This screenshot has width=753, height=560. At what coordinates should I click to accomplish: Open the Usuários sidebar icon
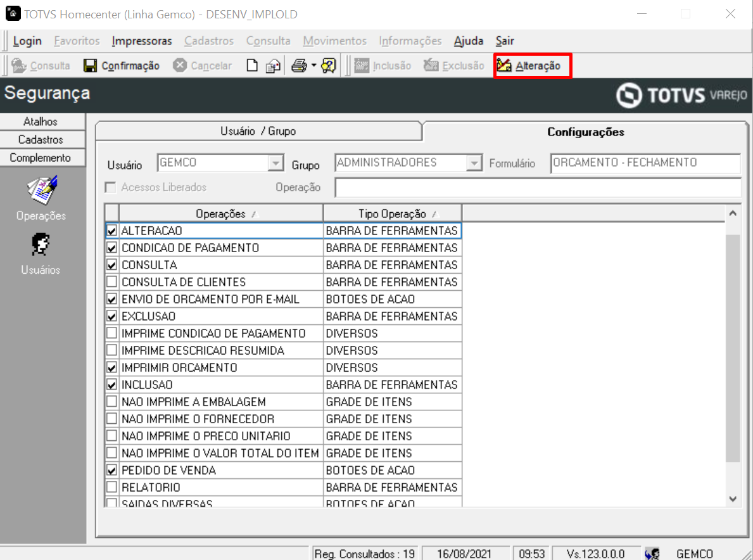[41, 245]
